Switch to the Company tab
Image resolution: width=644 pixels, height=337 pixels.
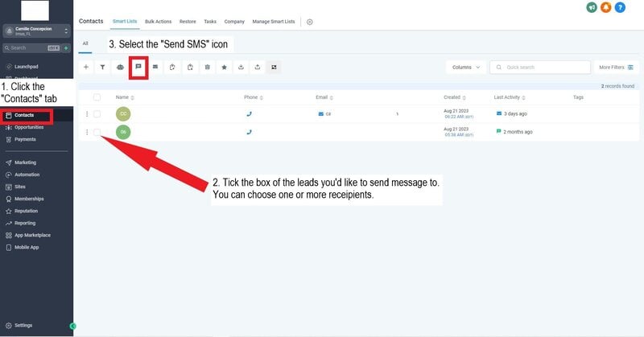point(234,22)
